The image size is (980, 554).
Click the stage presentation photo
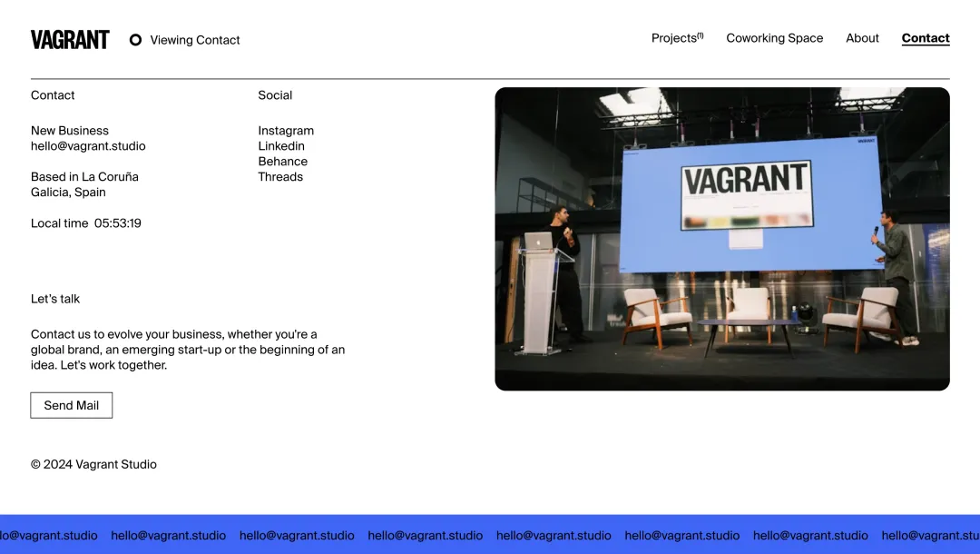point(721,239)
